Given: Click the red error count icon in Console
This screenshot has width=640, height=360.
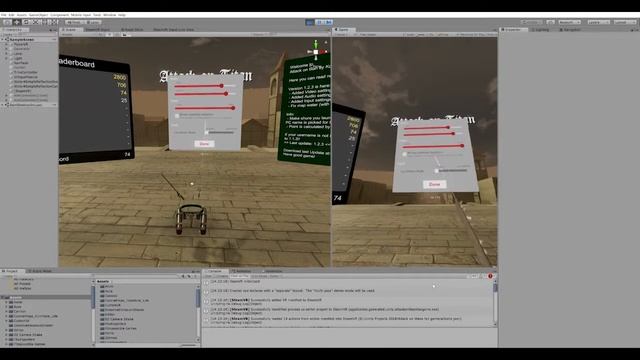Looking at the screenshot, I should [x=490, y=276].
